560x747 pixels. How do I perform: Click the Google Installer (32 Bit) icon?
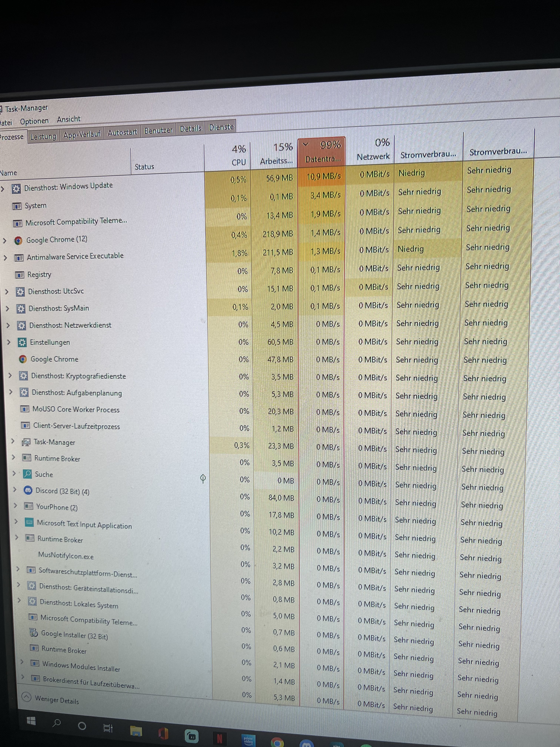click(34, 633)
